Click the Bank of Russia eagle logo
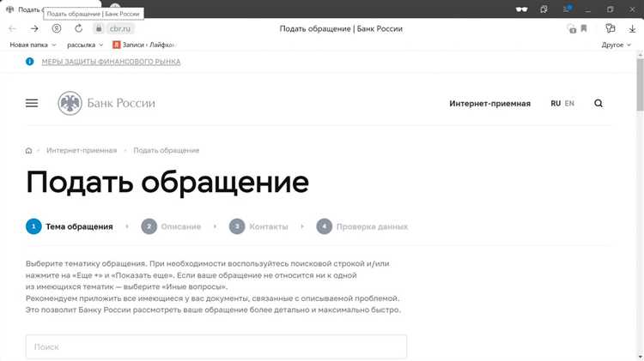This screenshot has height=361, width=644. point(70,103)
